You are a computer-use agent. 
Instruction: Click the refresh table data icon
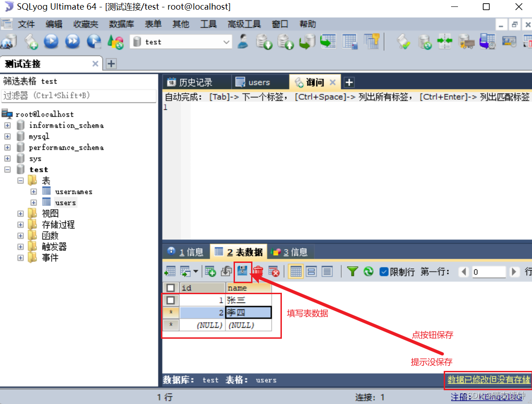(x=368, y=272)
